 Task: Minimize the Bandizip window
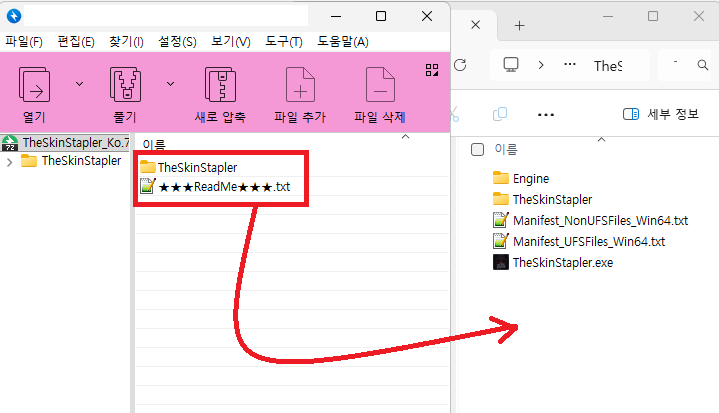point(336,17)
